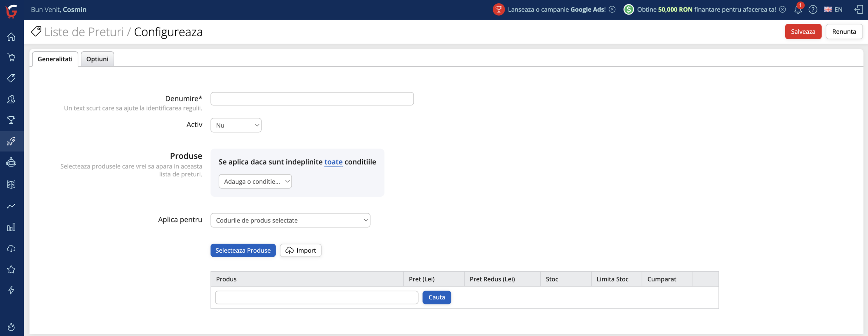This screenshot has width=868, height=336.
Task: Open the star favorites sidebar icon
Action: point(11,270)
